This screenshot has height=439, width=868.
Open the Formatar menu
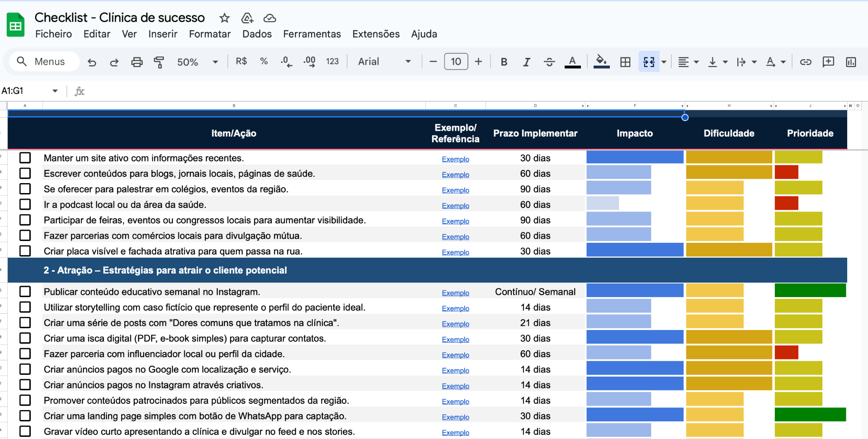click(209, 34)
